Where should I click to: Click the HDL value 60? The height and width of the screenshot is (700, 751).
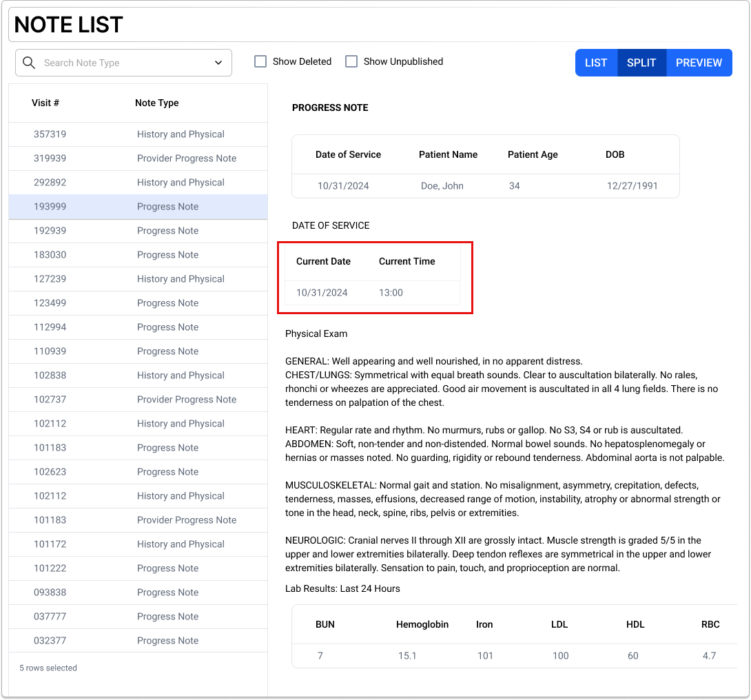633,656
